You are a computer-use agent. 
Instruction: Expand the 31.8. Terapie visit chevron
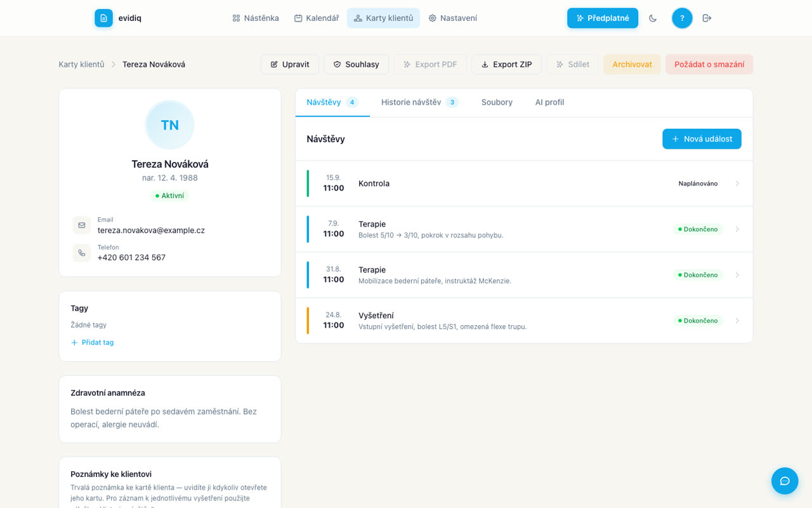(x=737, y=275)
